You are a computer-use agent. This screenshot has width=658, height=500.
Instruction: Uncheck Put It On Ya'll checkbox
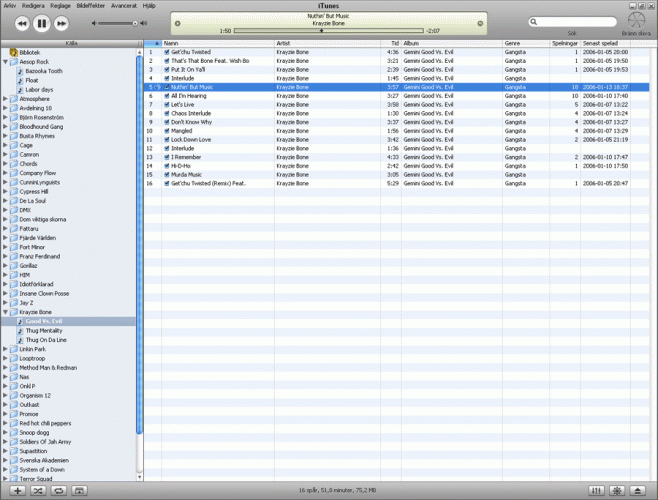pos(167,70)
